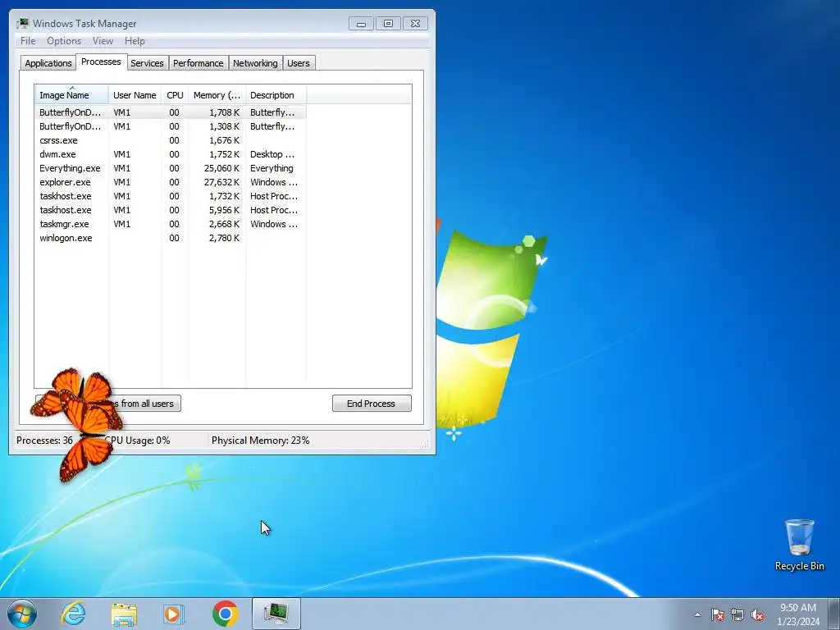
Task: Select the csrss.exe process
Action: pos(171,140)
